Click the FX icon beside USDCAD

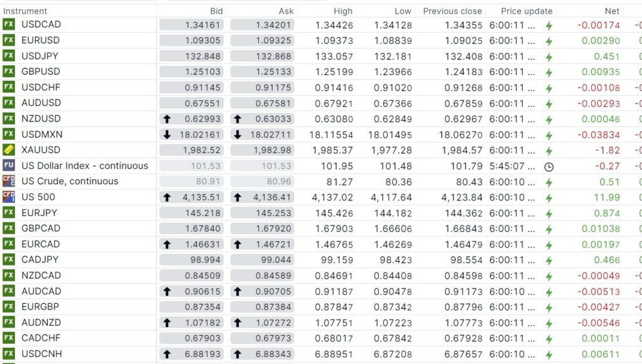point(9,24)
